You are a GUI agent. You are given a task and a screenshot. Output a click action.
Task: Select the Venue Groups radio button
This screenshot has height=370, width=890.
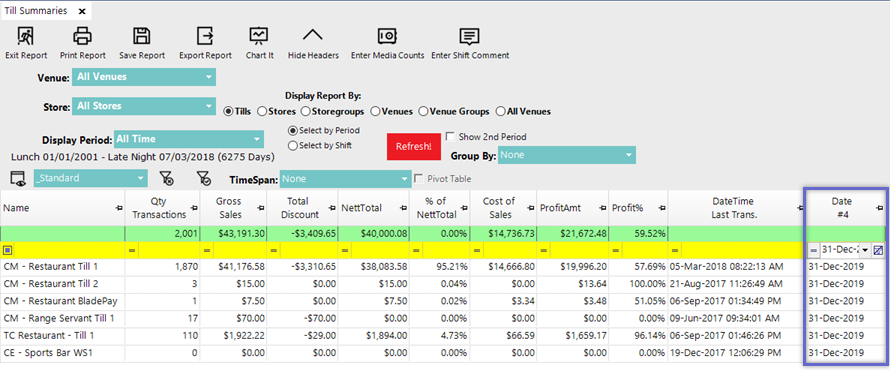click(x=423, y=112)
